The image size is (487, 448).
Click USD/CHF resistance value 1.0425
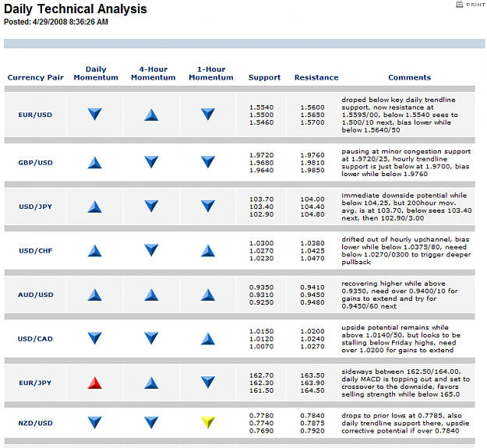[312, 251]
